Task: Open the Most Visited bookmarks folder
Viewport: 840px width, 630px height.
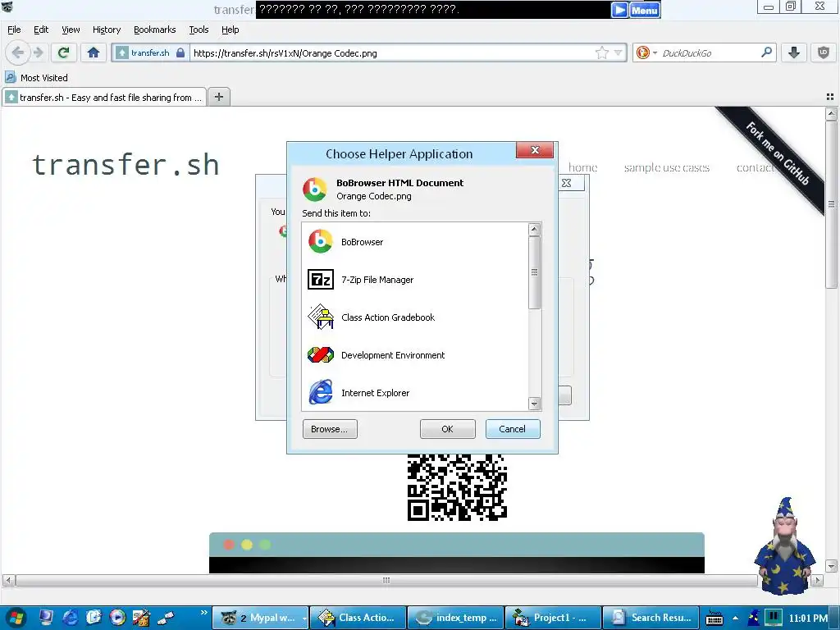Action: pos(36,78)
